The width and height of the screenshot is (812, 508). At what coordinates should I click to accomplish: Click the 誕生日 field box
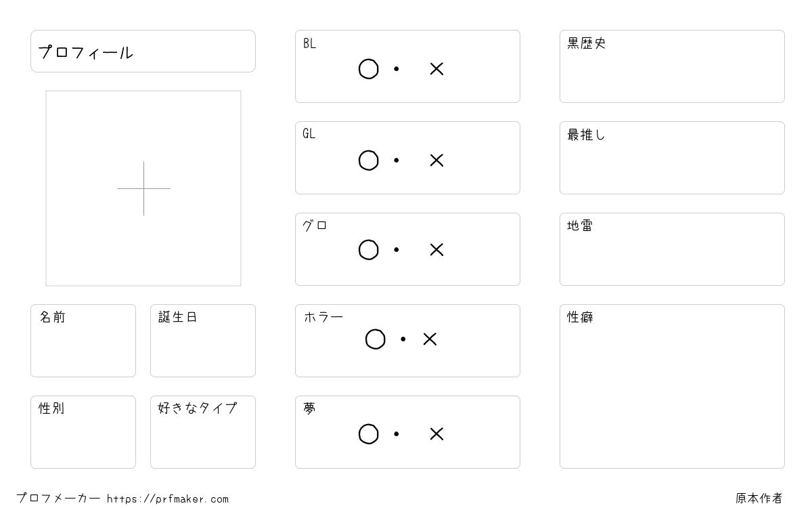pyautogui.click(x=203, y=341)
